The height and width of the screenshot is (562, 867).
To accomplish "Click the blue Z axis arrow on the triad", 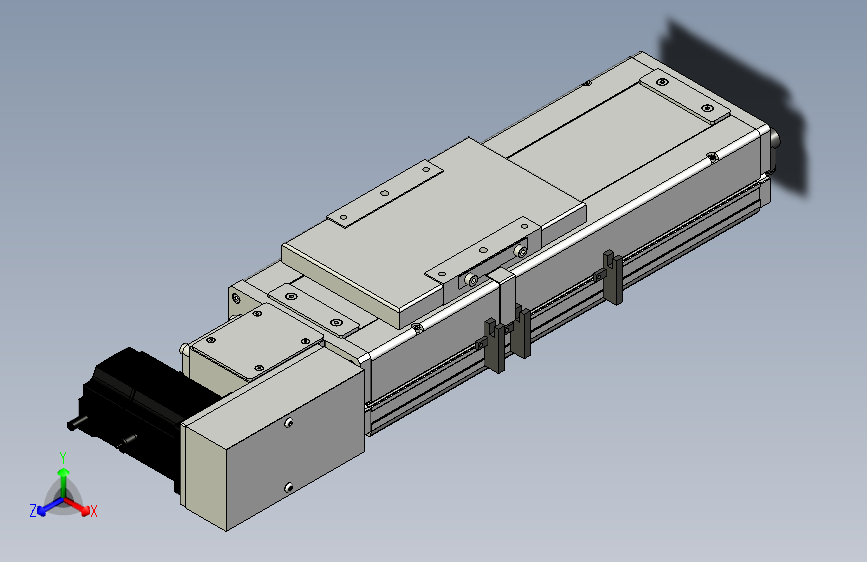I will tap(50, 507).
